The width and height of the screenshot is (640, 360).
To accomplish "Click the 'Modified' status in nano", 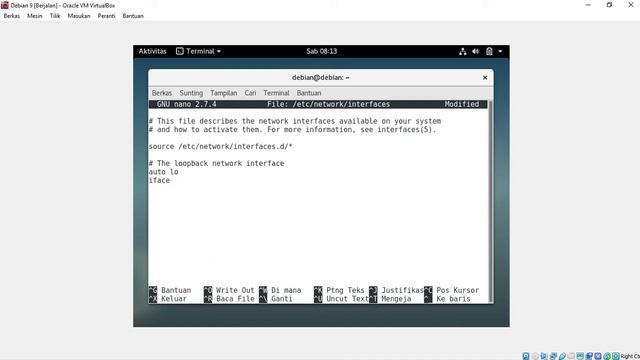I will point(462,104).
